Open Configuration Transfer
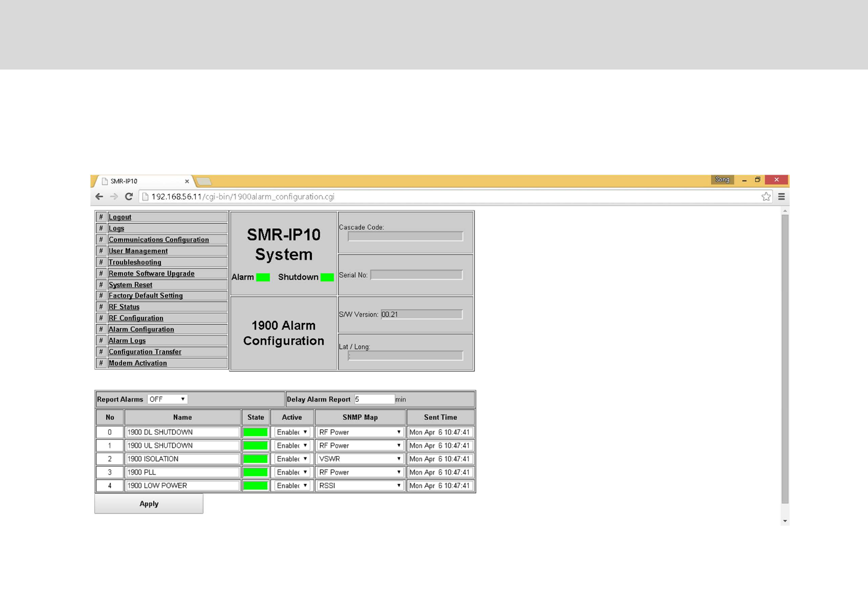This screenshot has width=868, height=613. (x=145, y=352)
